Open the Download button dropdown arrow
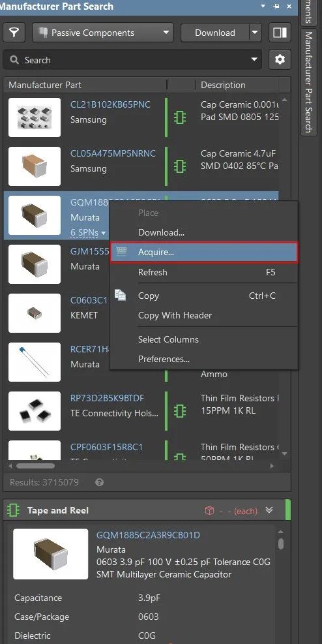This screenshot has width=322, height=644. pos(255,33)
